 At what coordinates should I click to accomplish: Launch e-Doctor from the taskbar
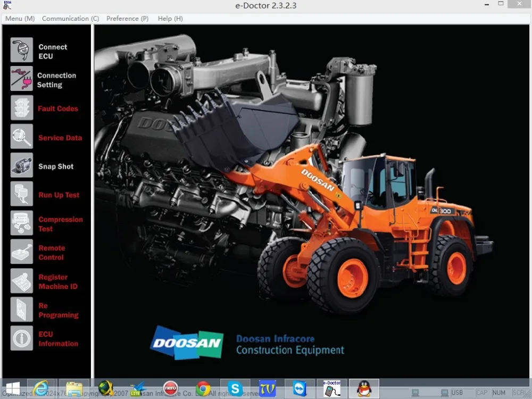[x=332, y=388]
